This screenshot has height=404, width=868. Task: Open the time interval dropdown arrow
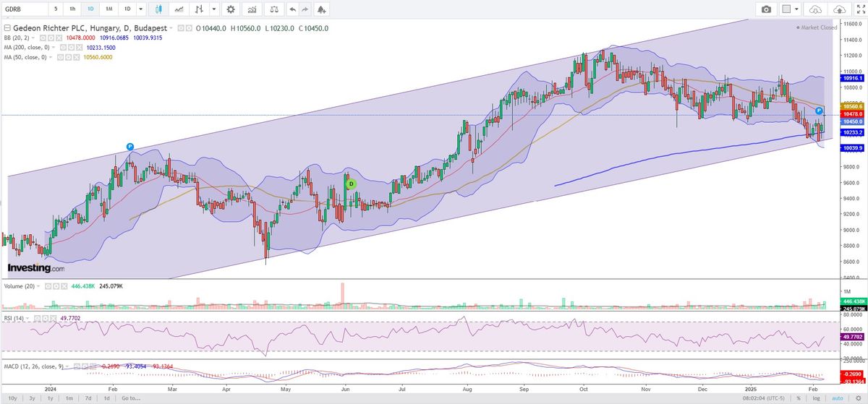140,9
